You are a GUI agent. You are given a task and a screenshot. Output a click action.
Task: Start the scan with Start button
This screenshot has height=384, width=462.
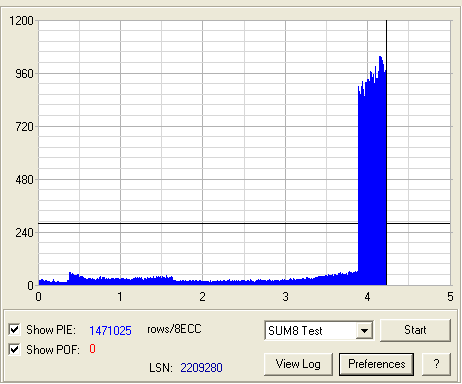(x=415, y=330)
